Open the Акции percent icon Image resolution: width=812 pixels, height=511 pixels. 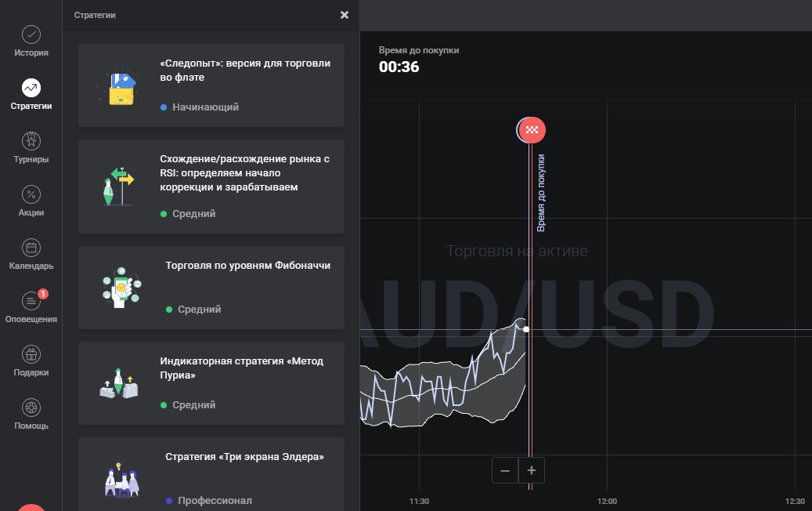click(x=31, y=201)
